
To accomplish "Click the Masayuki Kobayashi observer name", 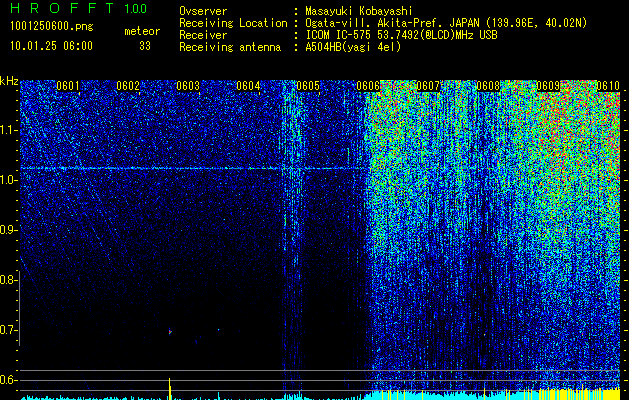I will coord(359,11).
